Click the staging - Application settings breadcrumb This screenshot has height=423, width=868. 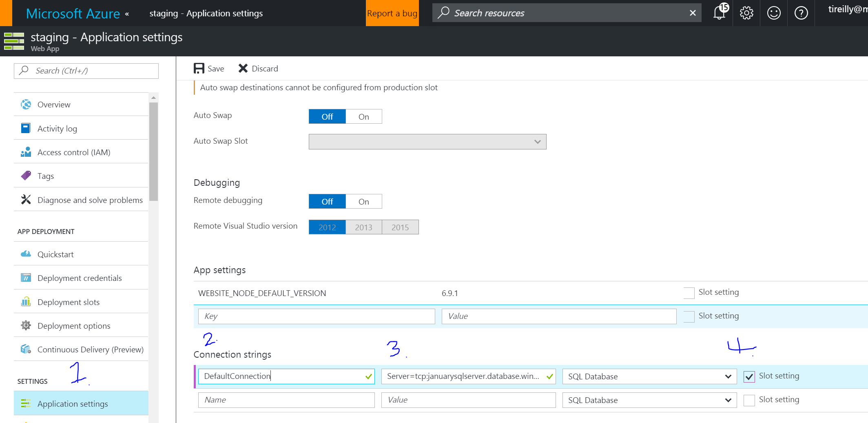click(x=206, y=13)
